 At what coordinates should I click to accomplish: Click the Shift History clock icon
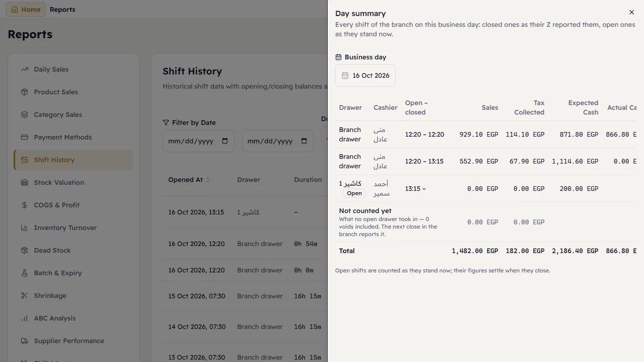click(x=25, y=160)
